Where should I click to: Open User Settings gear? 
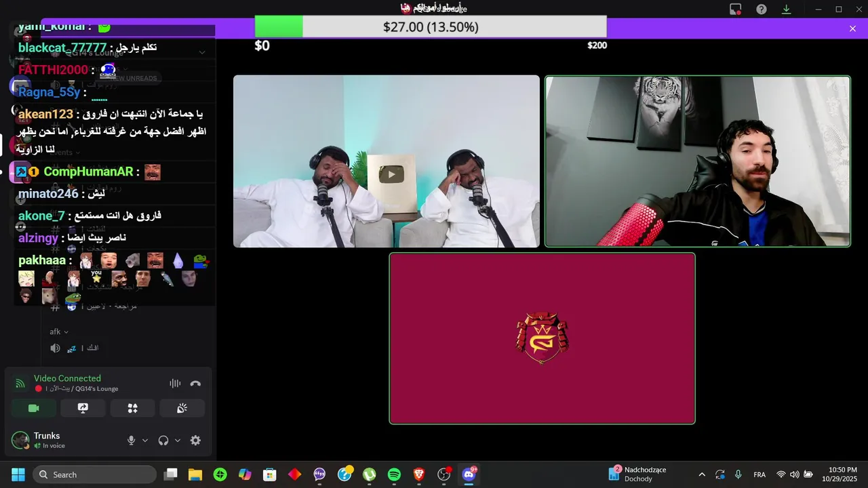click(195, 441)
